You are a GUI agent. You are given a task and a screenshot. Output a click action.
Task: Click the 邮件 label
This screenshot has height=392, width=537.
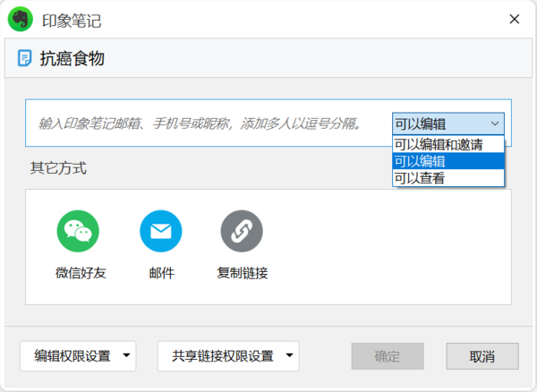coord(162,273)
